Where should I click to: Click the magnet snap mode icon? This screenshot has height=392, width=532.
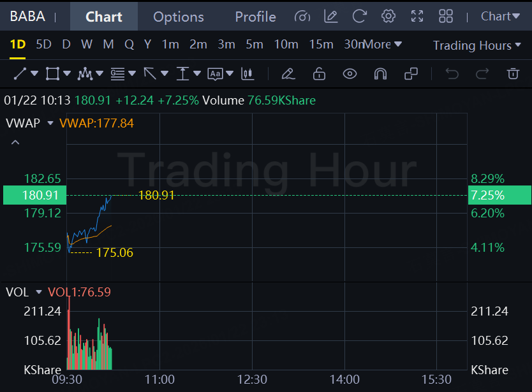[x=380, y=73]
